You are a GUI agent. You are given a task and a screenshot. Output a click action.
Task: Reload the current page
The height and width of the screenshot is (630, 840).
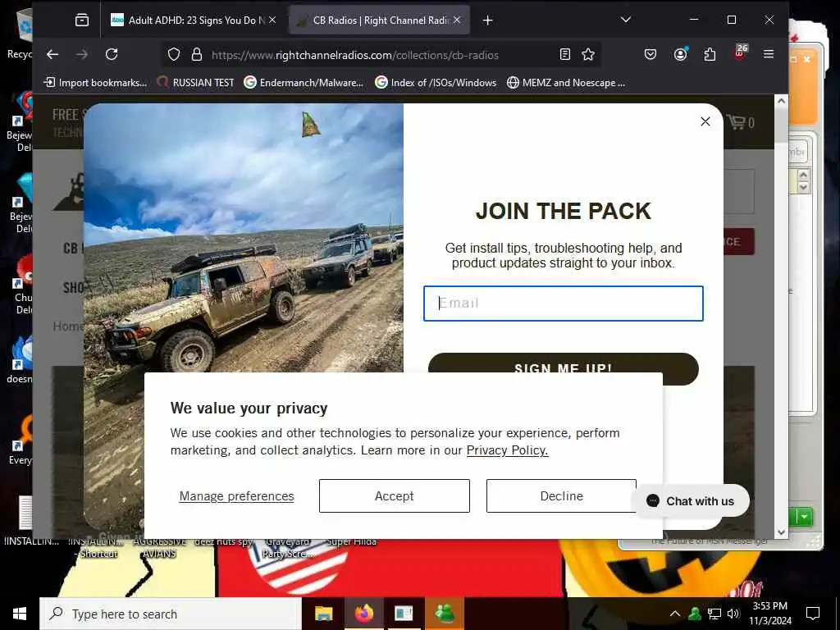coord(112,54)
